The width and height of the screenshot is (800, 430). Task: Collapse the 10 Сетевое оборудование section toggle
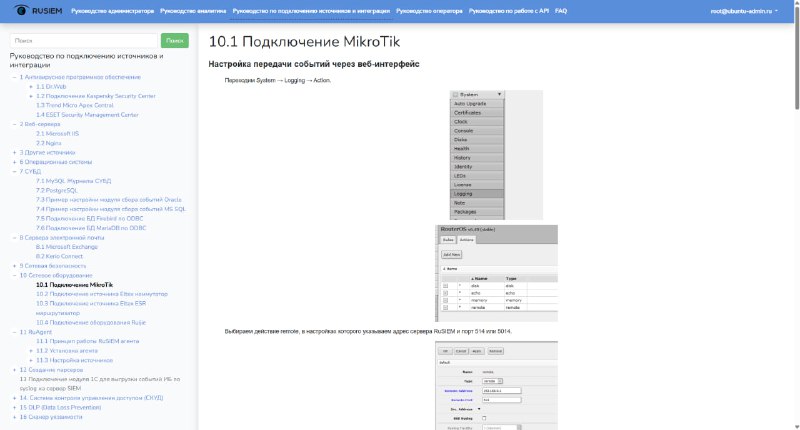pyautogui.click(x=14, y=275)
